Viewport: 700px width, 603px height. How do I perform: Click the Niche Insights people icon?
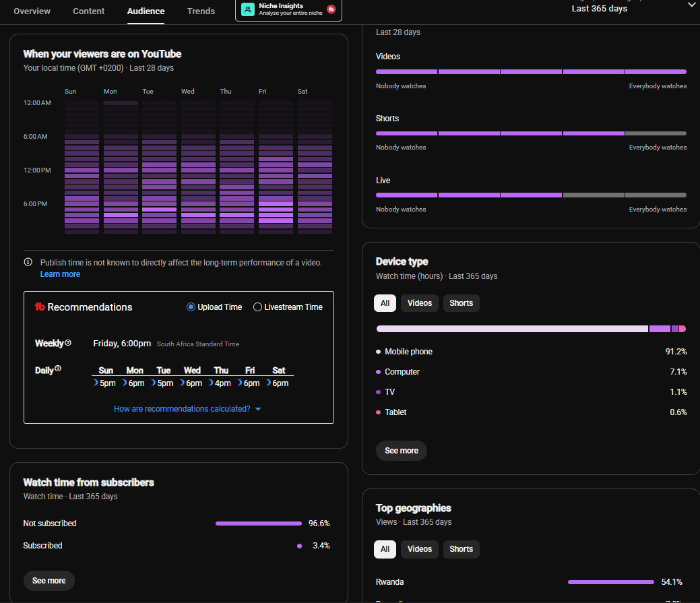coord(247,9)
